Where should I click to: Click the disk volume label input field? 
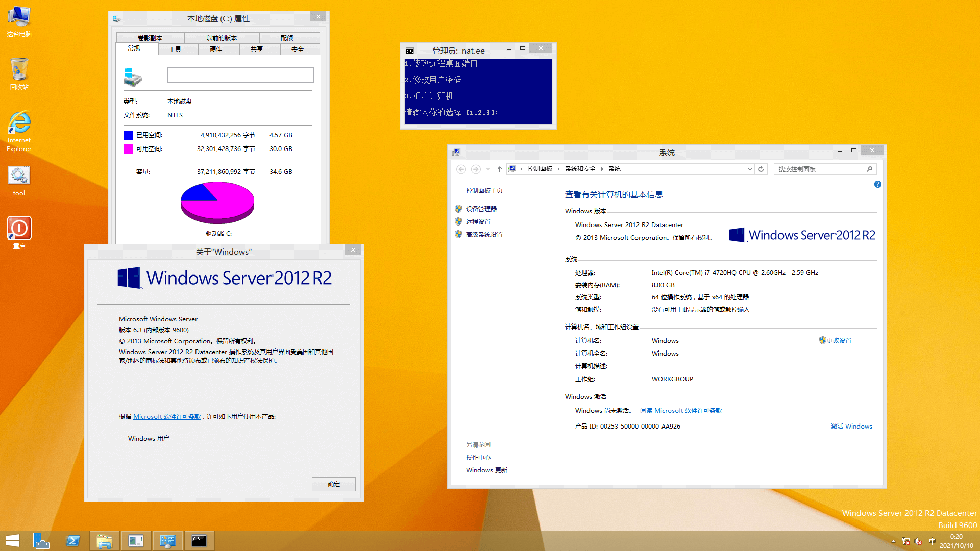(x=240, y=75)
